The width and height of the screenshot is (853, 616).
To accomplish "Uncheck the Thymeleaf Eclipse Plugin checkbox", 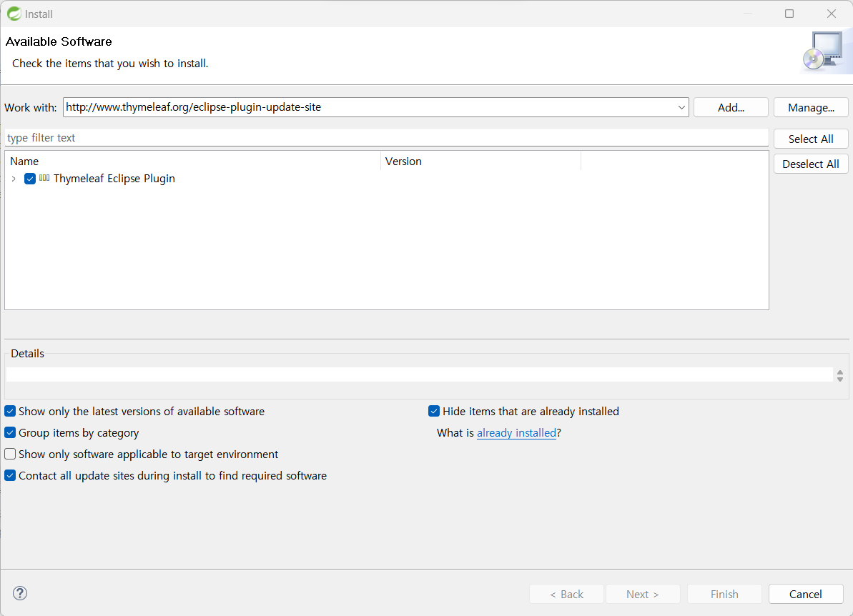I will pos(30,179).
